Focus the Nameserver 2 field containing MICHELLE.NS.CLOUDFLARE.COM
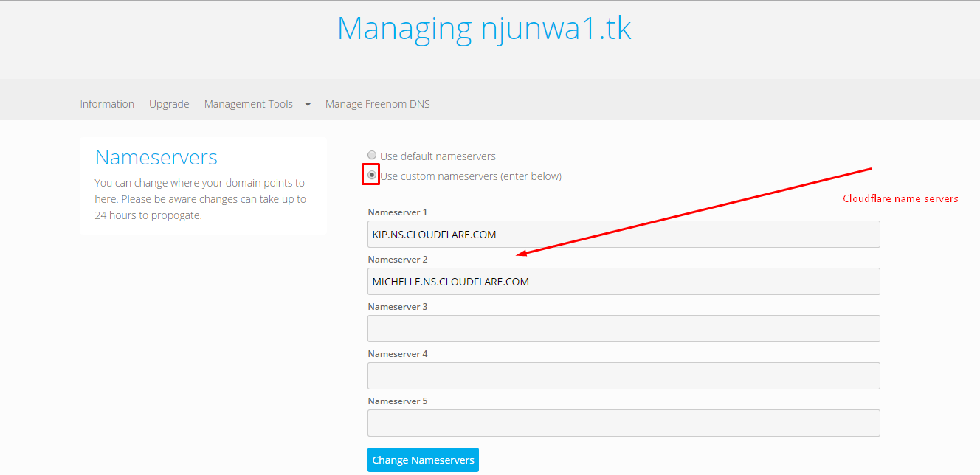980x475 pixels. coord(624,282)
